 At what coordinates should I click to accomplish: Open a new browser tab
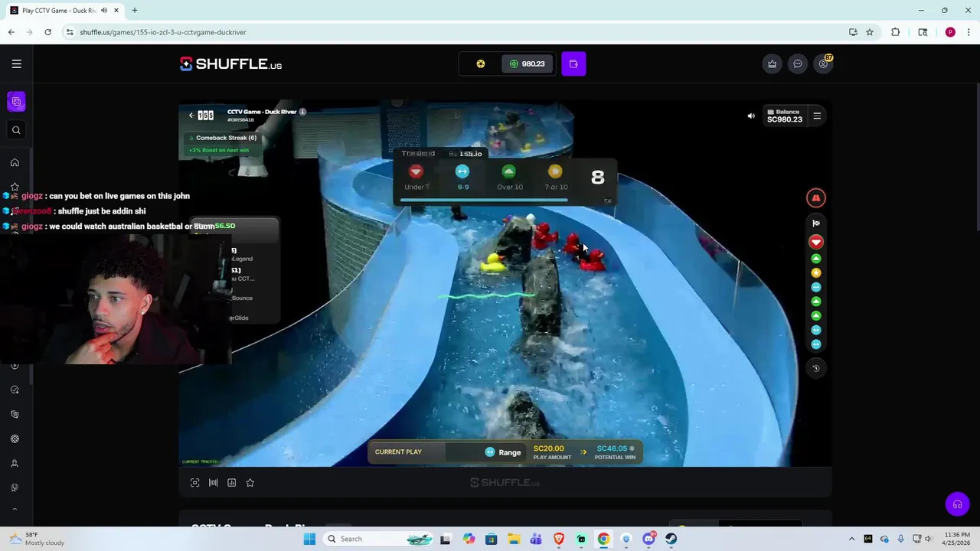[x=135, y=11]
